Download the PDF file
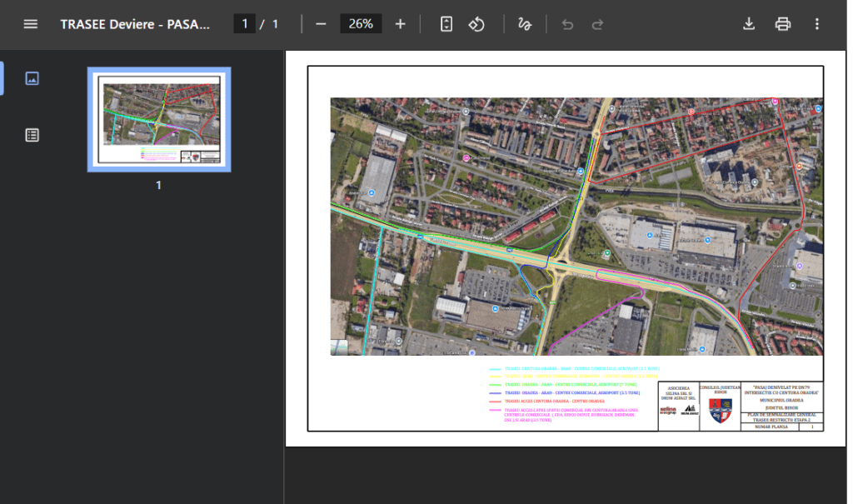Image resolution: width=853 pixels, height=504 pixels. click(749, 24)
